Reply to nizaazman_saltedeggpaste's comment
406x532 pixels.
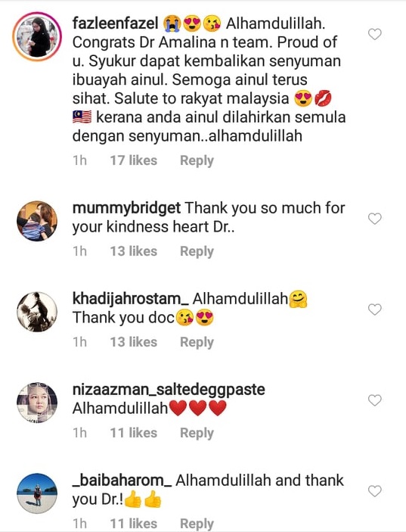click(197, 433)
